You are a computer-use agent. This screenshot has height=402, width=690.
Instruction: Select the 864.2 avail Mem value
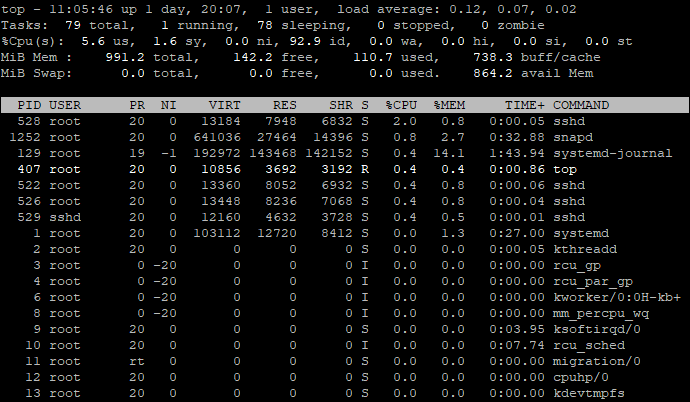[x=493, y=73]
